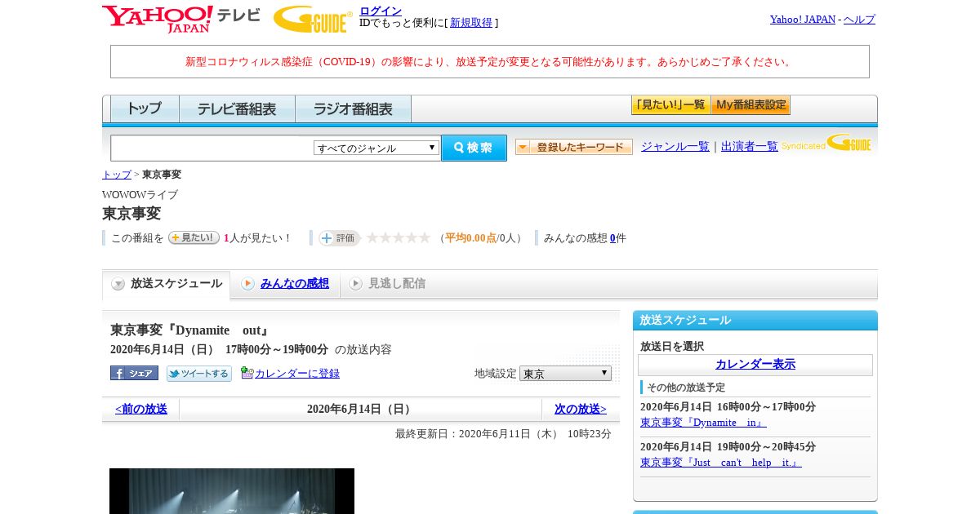Open 東京事変『Dynamite in』 schedule link
Image resolution: width=980 pixels, height=514 pixels.
703,422
